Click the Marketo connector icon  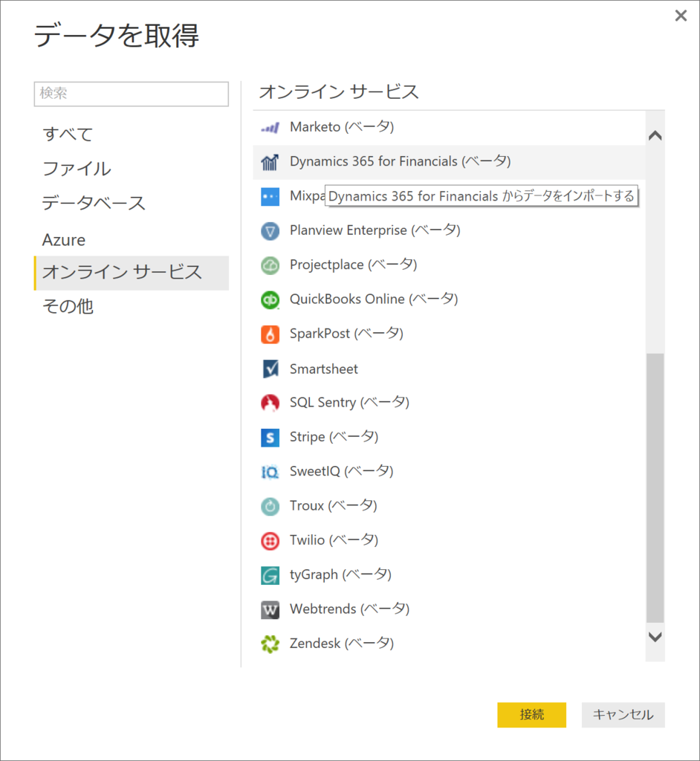(x=270, y=128)
